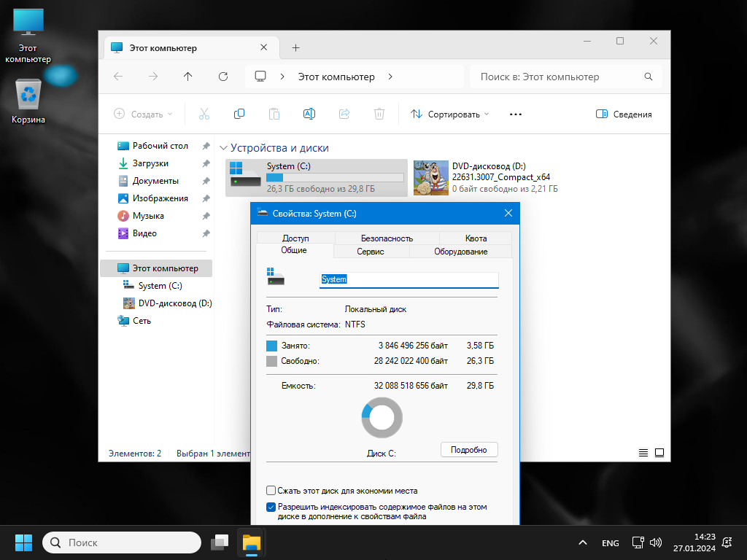
Task: Click the System drive name field
Action: (409, 279)
